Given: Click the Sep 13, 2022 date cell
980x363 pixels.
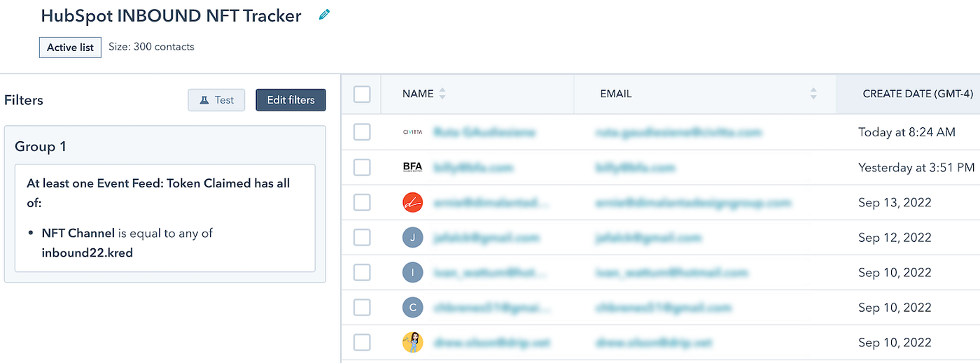Looking at the screenshot, I should pos(895,203).
